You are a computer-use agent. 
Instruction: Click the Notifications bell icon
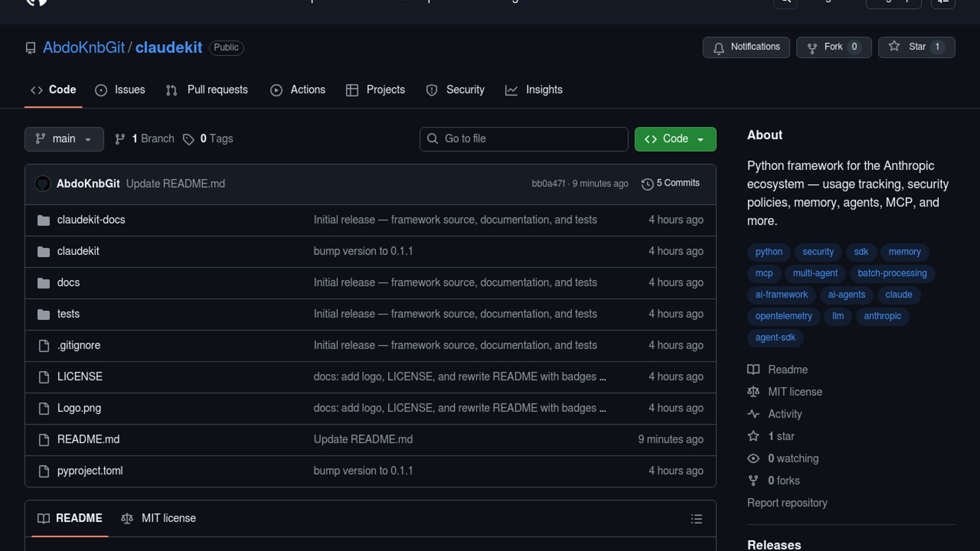click(x=719, y=47)
